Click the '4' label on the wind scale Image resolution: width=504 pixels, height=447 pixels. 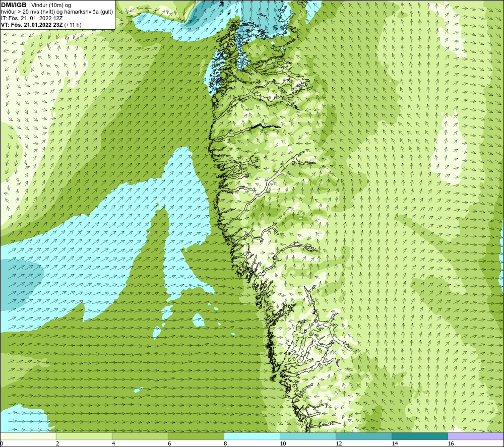click(113, 443)
